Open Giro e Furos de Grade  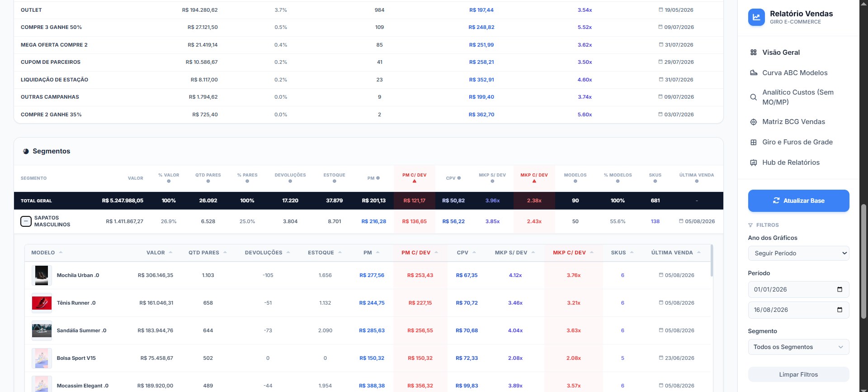[x=798, y=142]
